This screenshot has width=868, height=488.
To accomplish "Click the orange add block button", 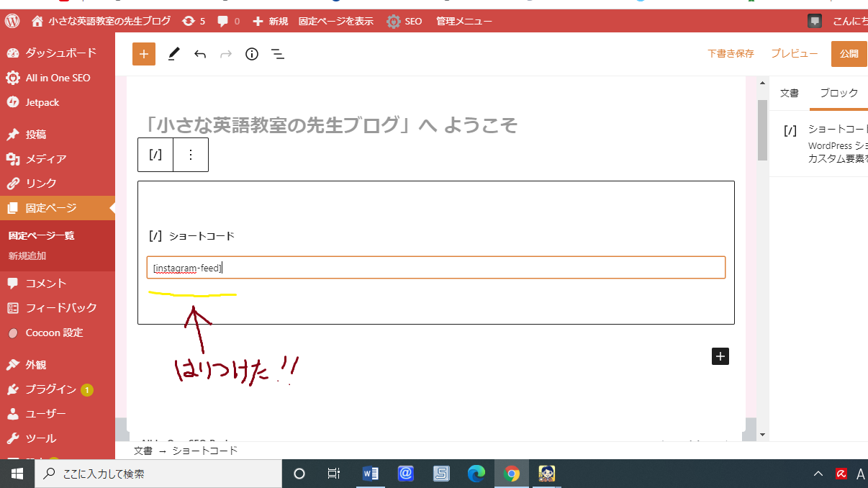I will (x=144, y=54).
